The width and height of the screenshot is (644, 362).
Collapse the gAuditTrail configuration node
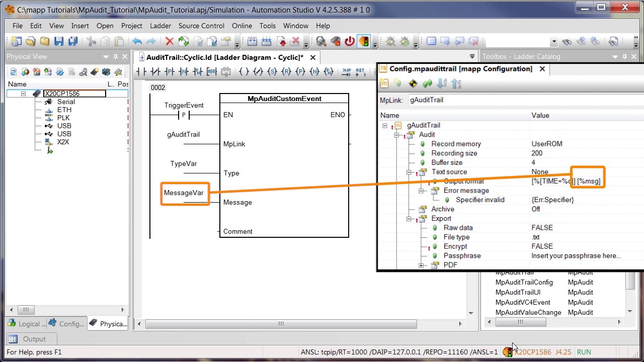(x=384, y=125)
